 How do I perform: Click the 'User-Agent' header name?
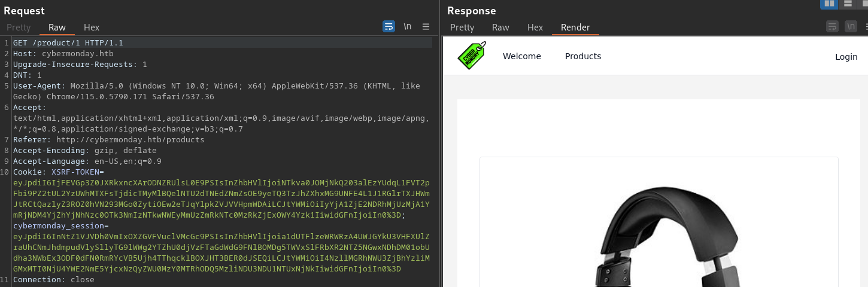pyautogui.click(x=37, y=86)
